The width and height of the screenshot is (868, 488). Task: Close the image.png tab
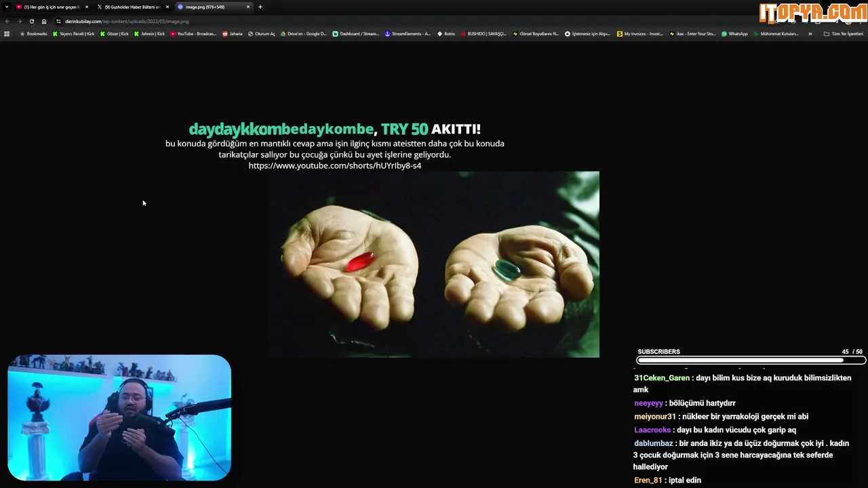248,7
